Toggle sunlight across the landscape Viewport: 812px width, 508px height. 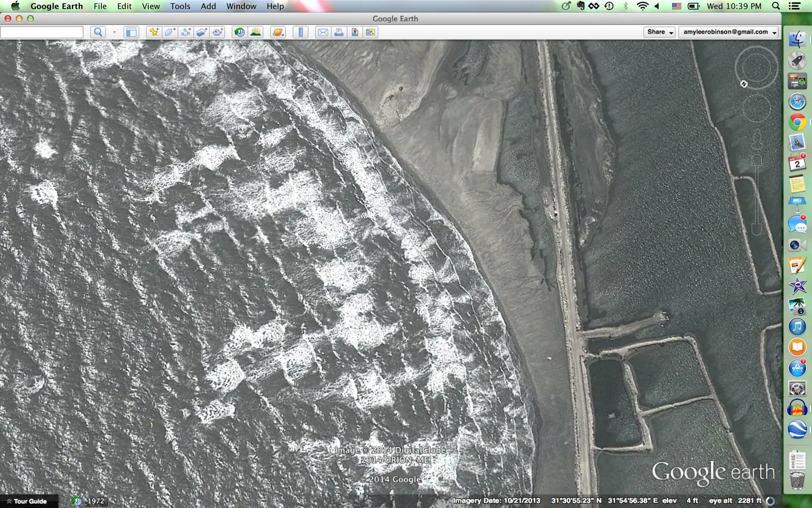[255, 32]
